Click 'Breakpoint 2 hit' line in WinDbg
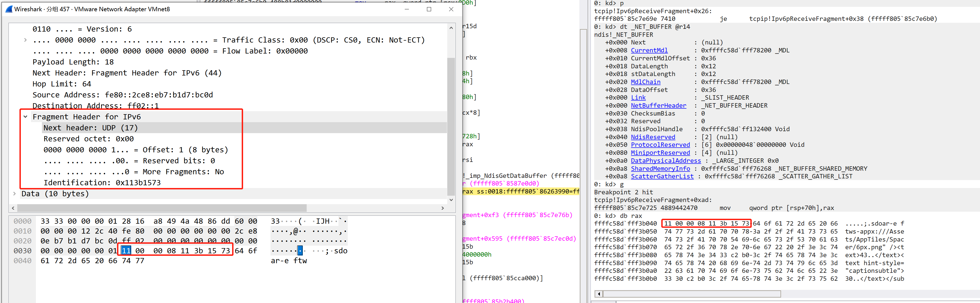Screen dimensions: 980x303 [x=623, y=192]
